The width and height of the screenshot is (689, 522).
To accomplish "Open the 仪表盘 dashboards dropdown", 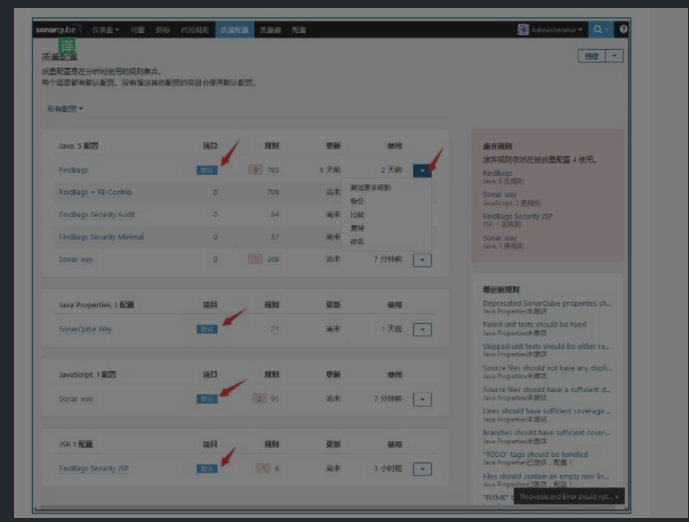I will coord(105,30).
